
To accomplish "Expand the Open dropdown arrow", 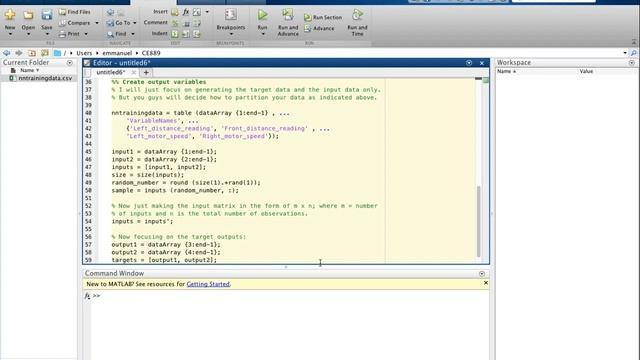I will [28, 34].
